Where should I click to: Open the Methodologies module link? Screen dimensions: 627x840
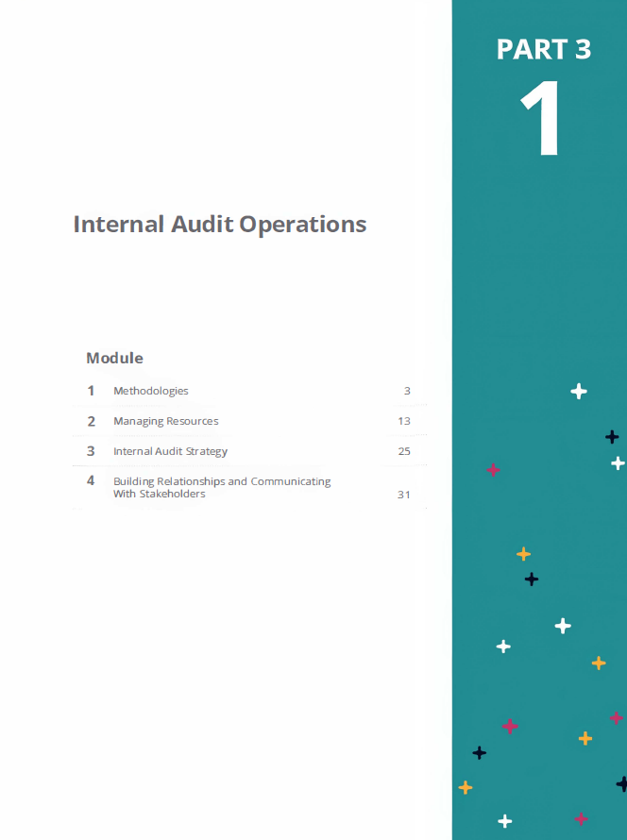[x=151, y=391]
